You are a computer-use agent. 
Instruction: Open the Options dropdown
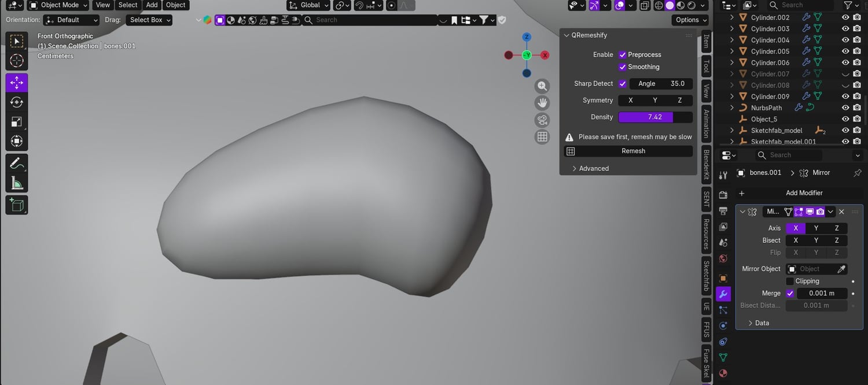690,20
